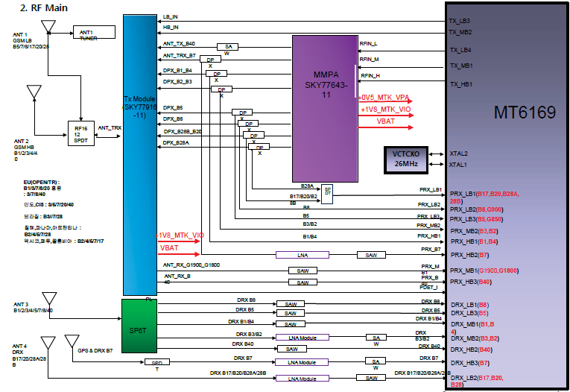The image size is (570, 392).
Task: Select the purple MMPA SKY77643-11 block
Action: tap(326, 108)
